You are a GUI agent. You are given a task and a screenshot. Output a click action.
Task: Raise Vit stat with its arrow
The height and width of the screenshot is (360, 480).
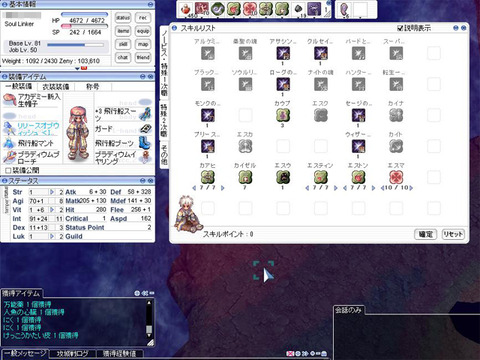(52, 210)
